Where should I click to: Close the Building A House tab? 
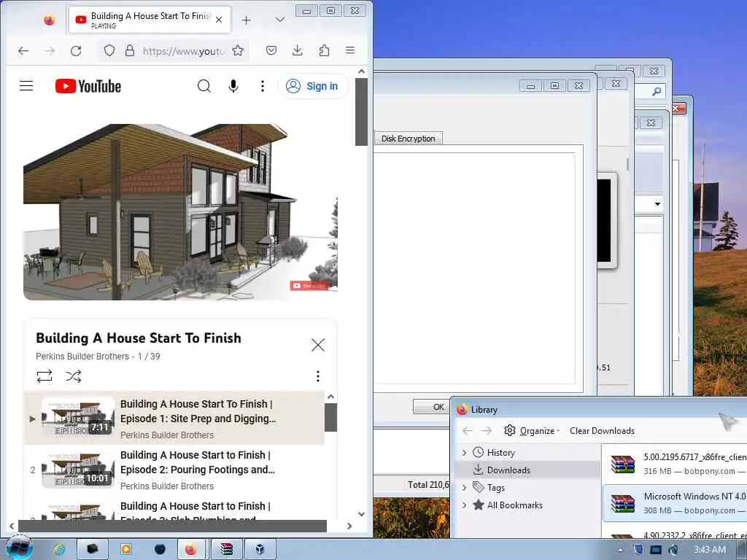pyautogui.click(x=219, y=20)
